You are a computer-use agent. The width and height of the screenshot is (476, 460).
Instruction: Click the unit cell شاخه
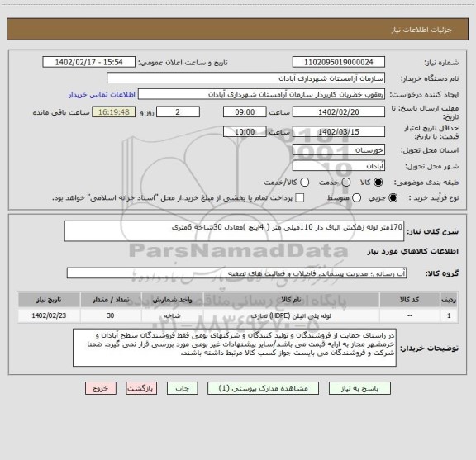pyautogui.click(x=172, y=315)
